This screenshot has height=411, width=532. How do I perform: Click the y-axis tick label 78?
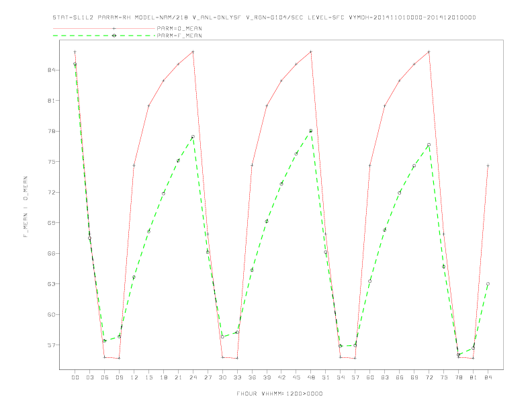[51, 131]
